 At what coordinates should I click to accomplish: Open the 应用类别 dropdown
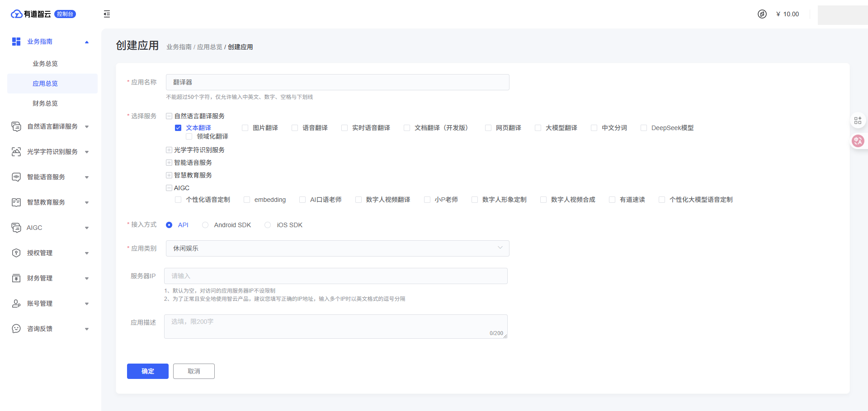coord(337,248)
